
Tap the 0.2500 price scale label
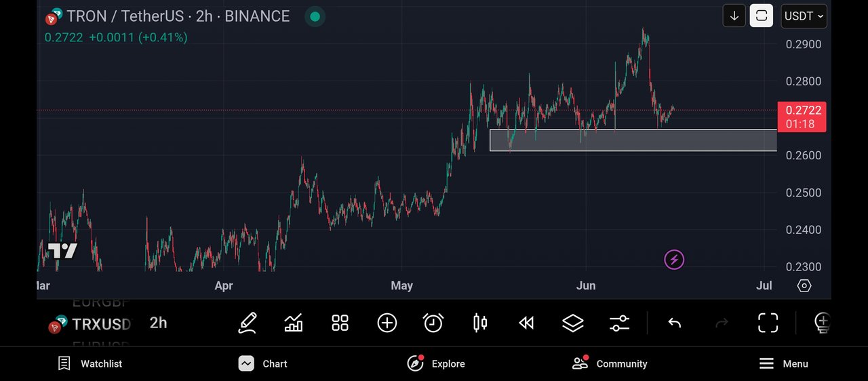click(x=804, y=193)
